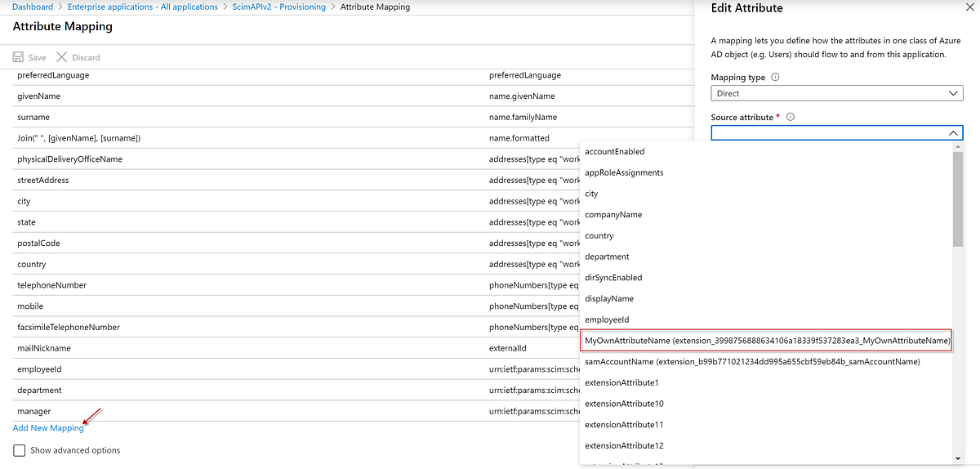Click Add New Mapping link
The image size is (980, 469).
48,428
